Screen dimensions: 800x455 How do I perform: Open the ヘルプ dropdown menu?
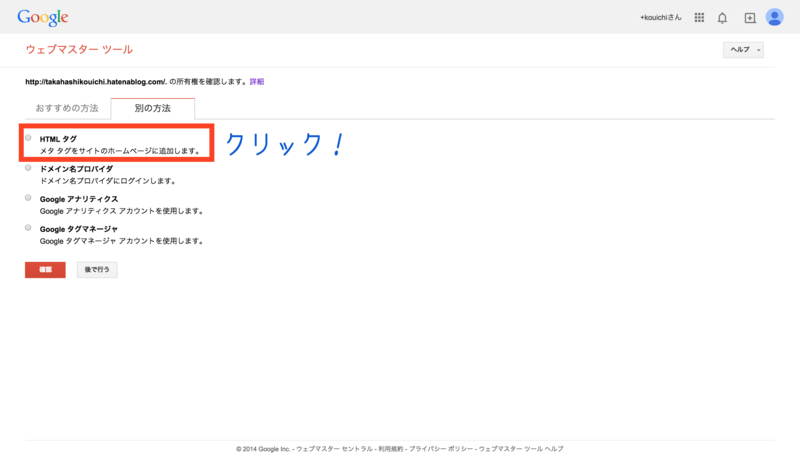tap(743, 49)
